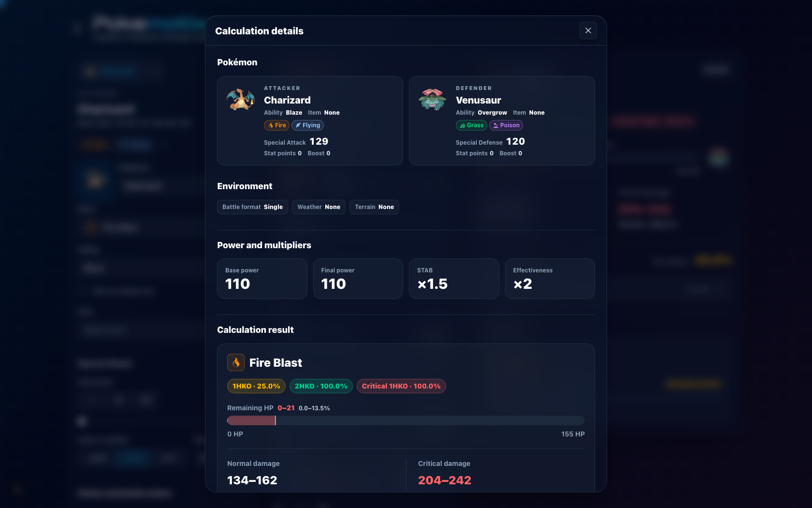The height and width of the screenshot is (508, 812).
Task: Click the Remaining HP progress bar
Action: click(x=406, y=420)
